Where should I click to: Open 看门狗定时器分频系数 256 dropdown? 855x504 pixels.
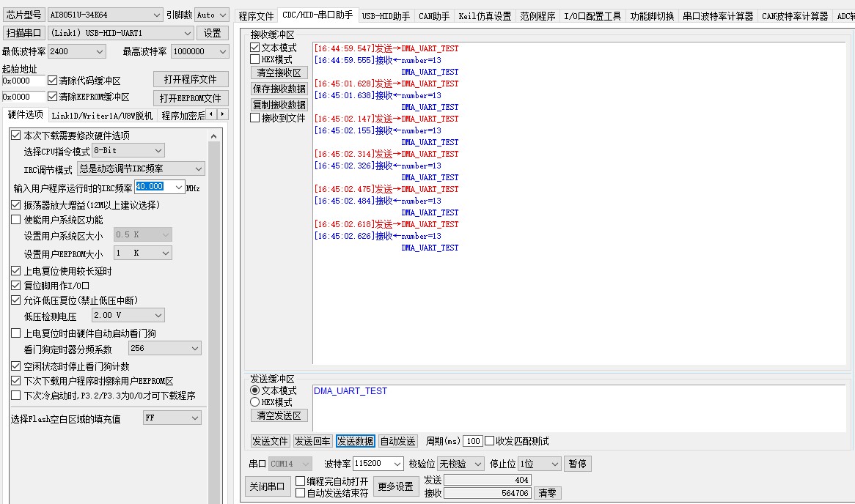[x=165, y=348]
